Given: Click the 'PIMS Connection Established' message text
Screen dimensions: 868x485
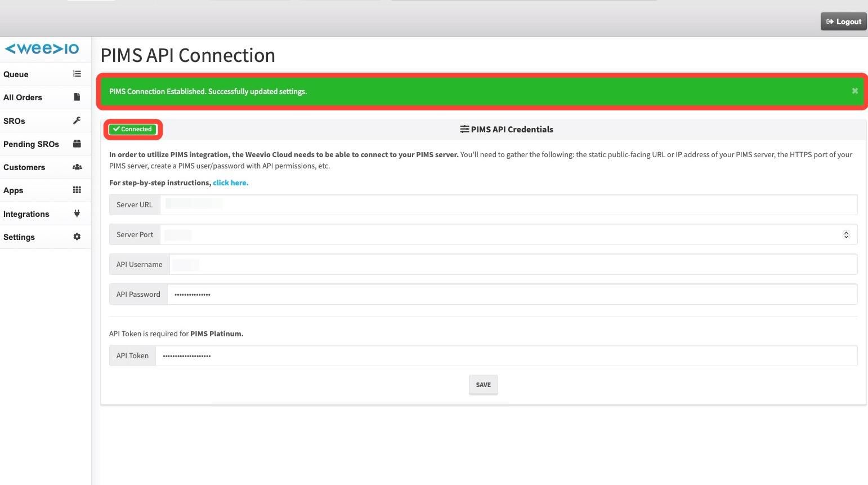Looking at the screenshot, I should (208, 91).
